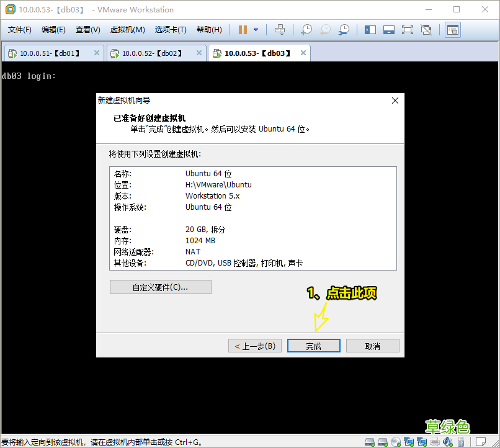Open the power options dropdown arrow

tap(256, 30)
